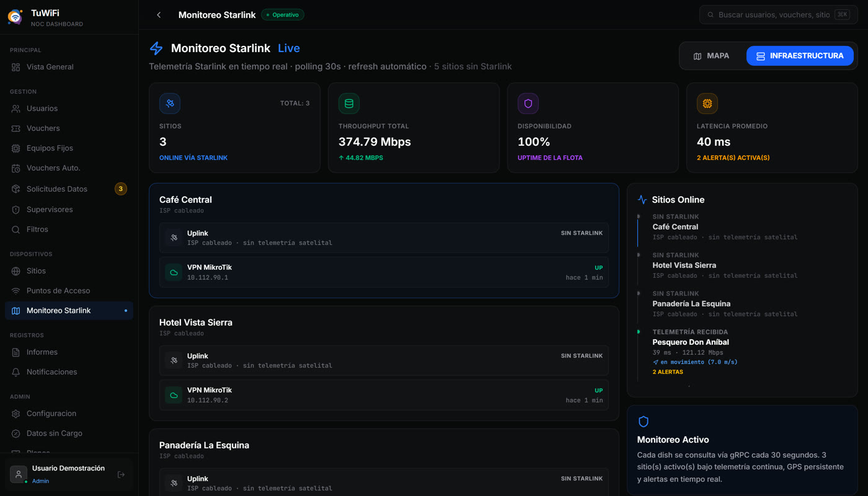Image resolution: width=868 pixels, height=496 pixels.
Task: Open Vista General in the sidebar
Action: (x=69, y=67)
